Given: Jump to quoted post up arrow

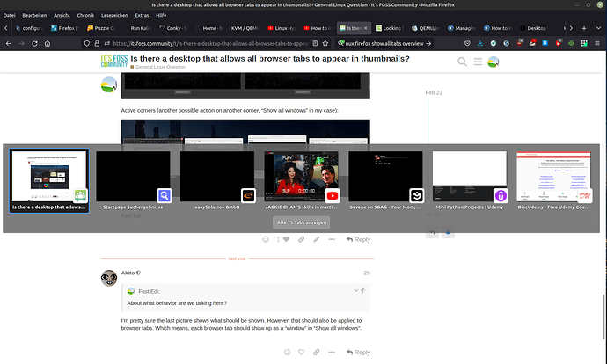Looking at the screenshot, I should [x=362, y=290].
